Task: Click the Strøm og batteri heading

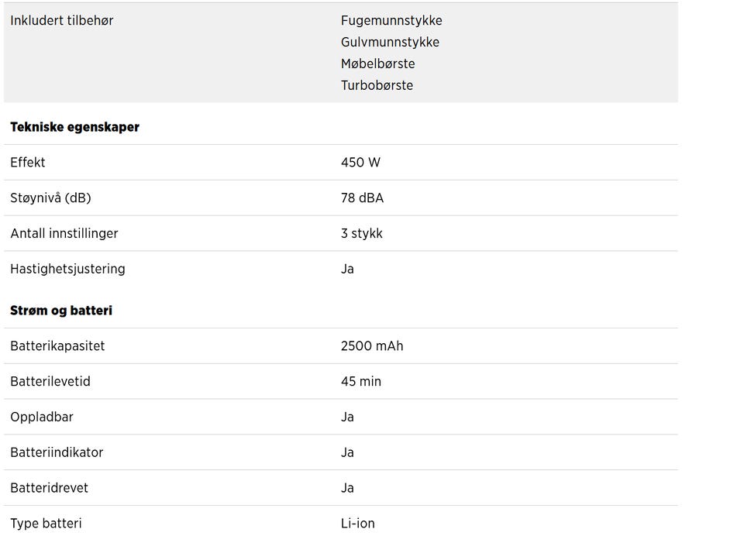Action: coord(61,311)
